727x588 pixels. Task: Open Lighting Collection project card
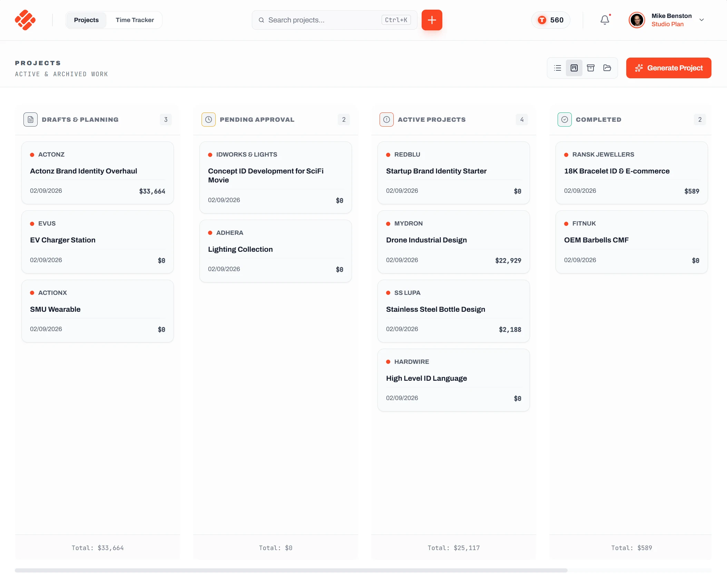(276, 251)
